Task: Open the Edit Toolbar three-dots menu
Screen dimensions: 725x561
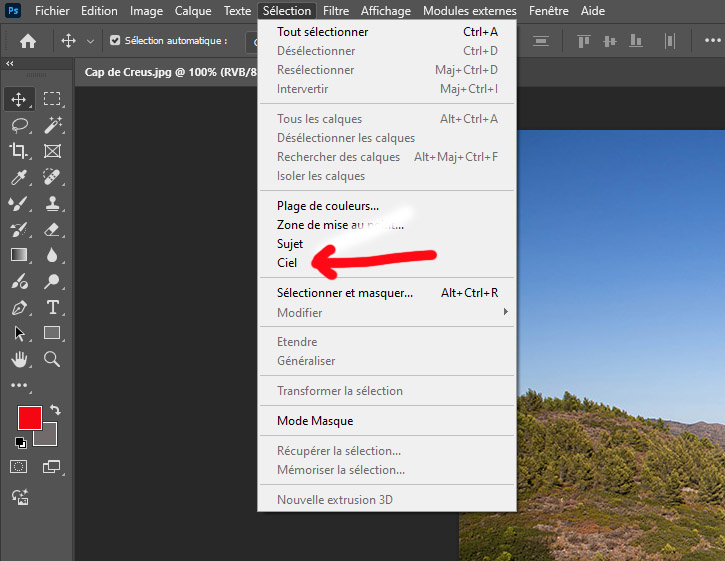Action: (x=19, y=385)
